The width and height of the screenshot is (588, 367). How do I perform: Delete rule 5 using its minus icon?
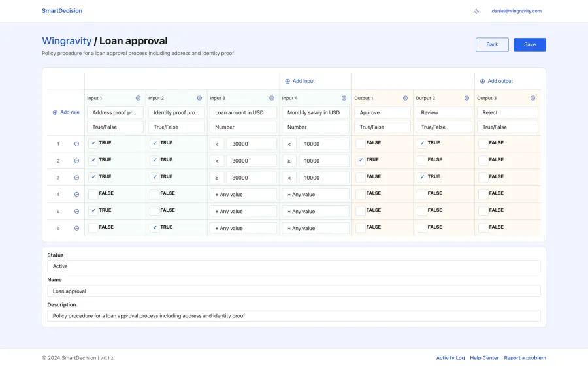pos(76,211)
